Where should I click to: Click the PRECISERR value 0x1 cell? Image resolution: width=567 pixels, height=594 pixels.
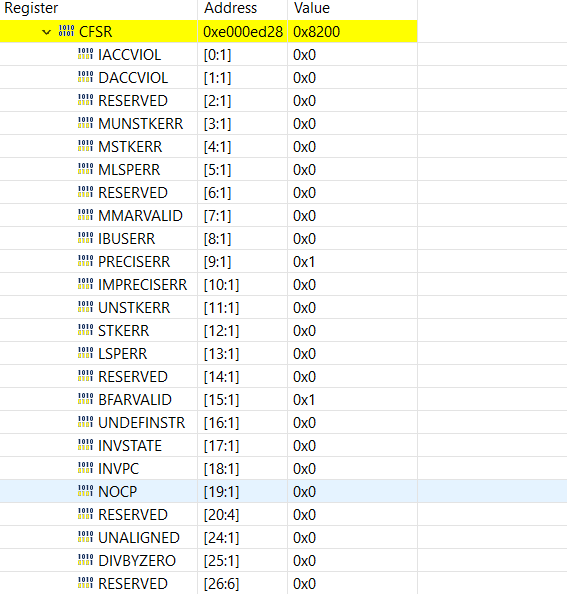pyautogui.click(x=353, y=261)
